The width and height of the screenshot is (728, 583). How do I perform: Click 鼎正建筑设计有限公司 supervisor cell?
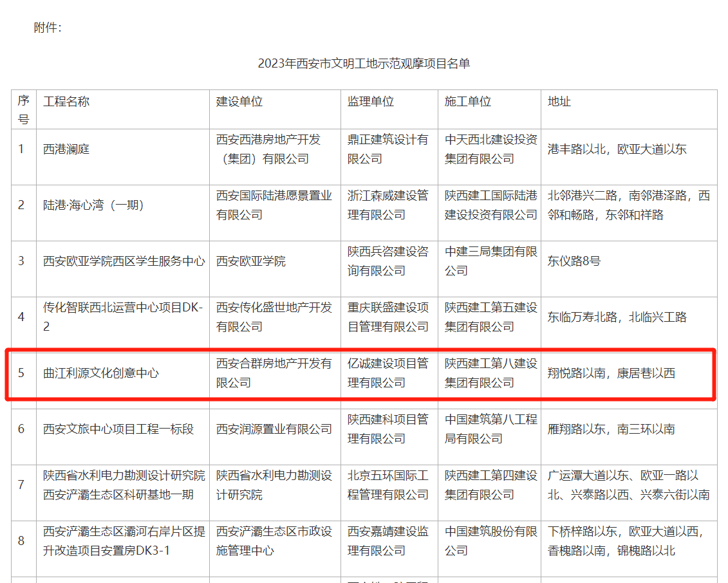point(388,149)
